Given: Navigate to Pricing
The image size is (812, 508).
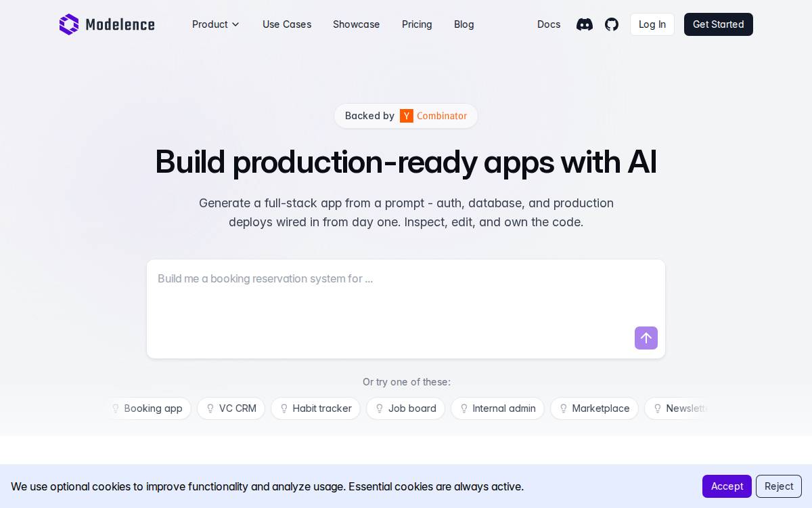Looking at the screenshot, I should click(417, 24).
